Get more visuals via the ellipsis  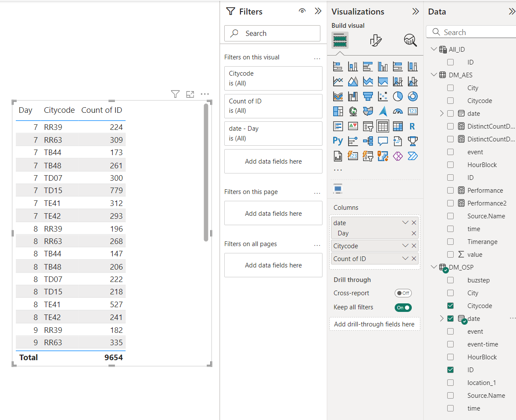click(x=338, y=170)
